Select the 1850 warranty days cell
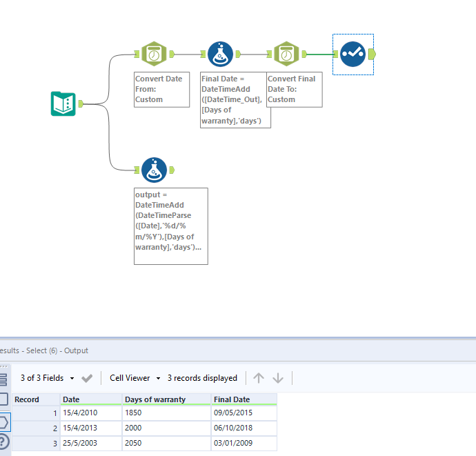Screen dimensions: 476x456 (166, 413)
